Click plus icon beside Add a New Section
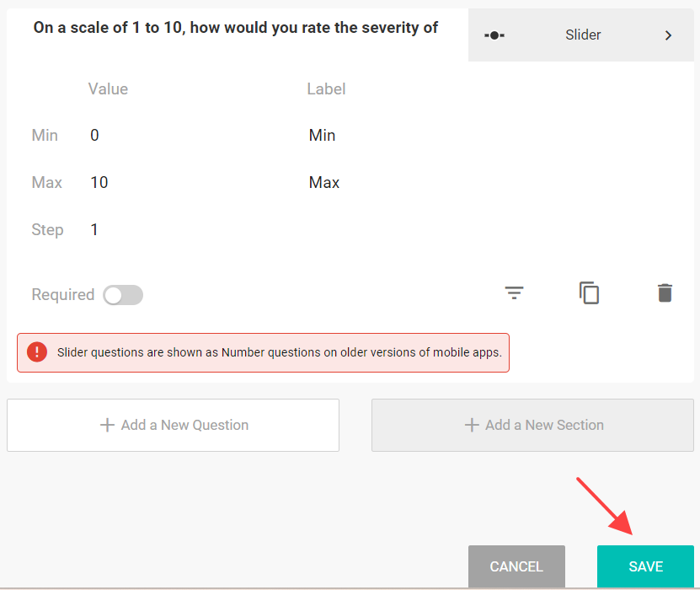This screenshot has height=590, width=700. pyautogui.click(x=472, y=425)
